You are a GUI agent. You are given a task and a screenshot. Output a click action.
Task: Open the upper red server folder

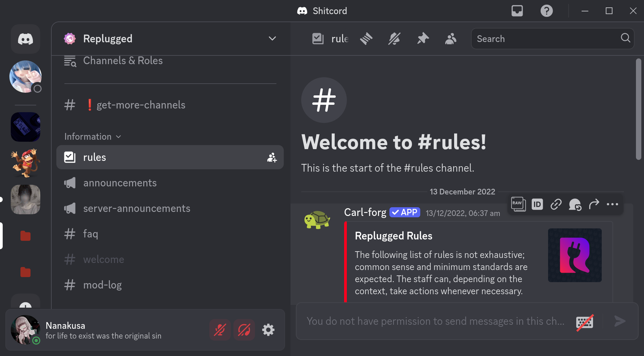coord(25,236)
